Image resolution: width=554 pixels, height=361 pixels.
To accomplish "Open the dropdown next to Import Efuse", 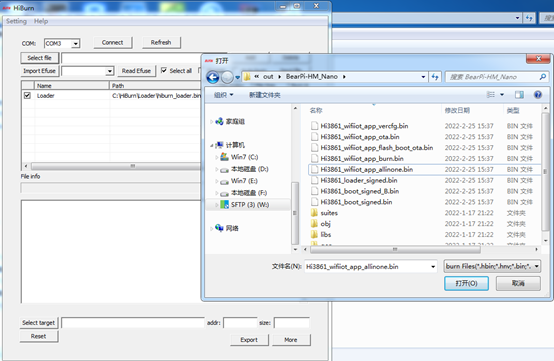I will [110, 71].
